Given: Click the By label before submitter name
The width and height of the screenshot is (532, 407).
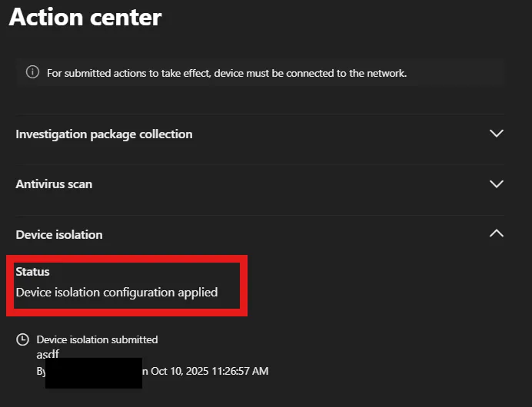Looking at the screenshot, I should 41,371.
